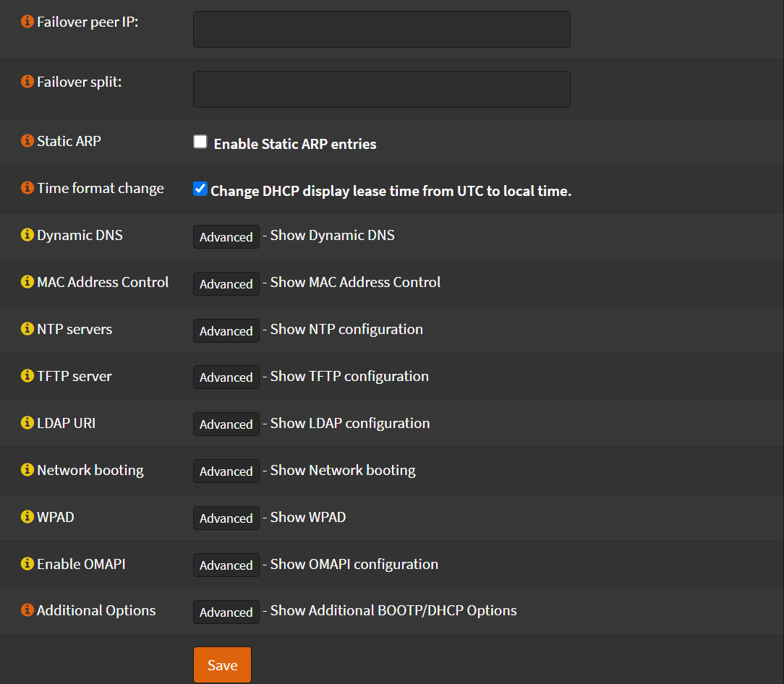Image resolution: width=784 pixels, height=684 pixels.
Task: Click MAC Address Control info icon
Action: click(x=27, y=282)
